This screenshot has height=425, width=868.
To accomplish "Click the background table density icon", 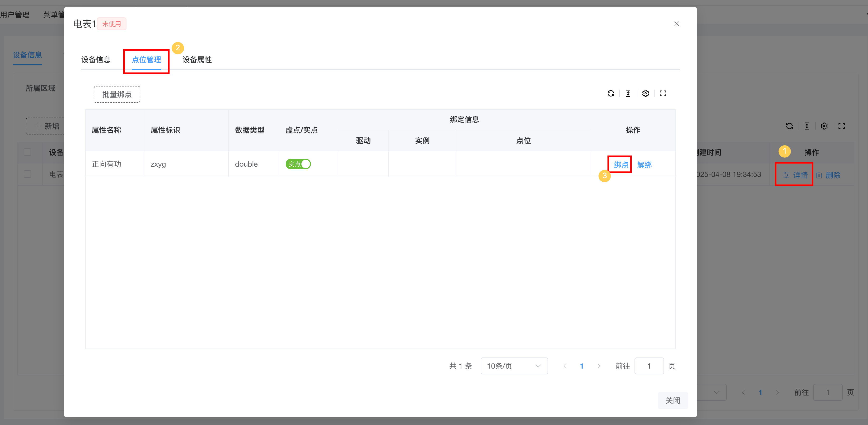I will [807, 126].
